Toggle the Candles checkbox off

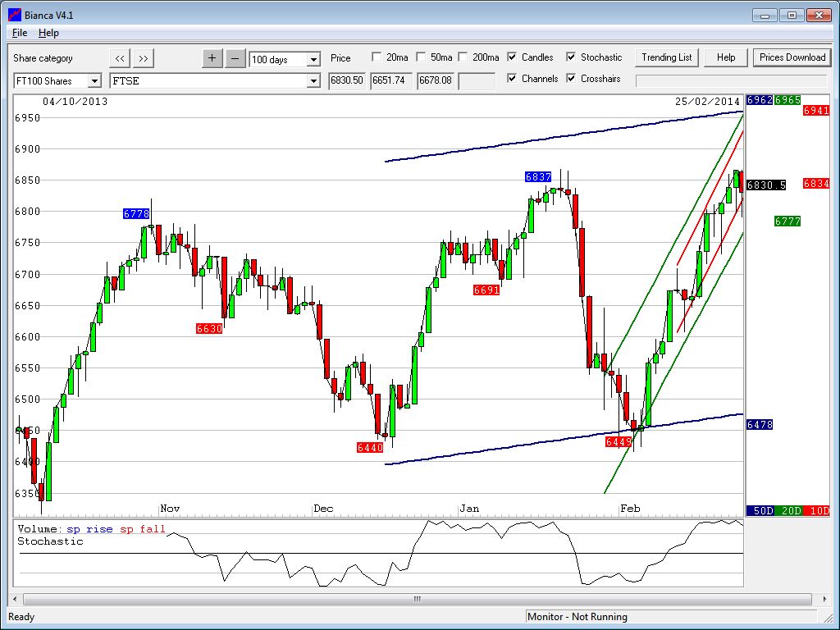[x=512, y=57]
